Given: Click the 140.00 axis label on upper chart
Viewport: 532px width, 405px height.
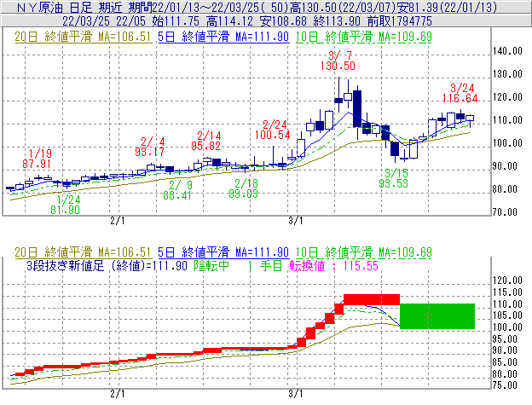Looking at the screenshot, I should (507, 51).
